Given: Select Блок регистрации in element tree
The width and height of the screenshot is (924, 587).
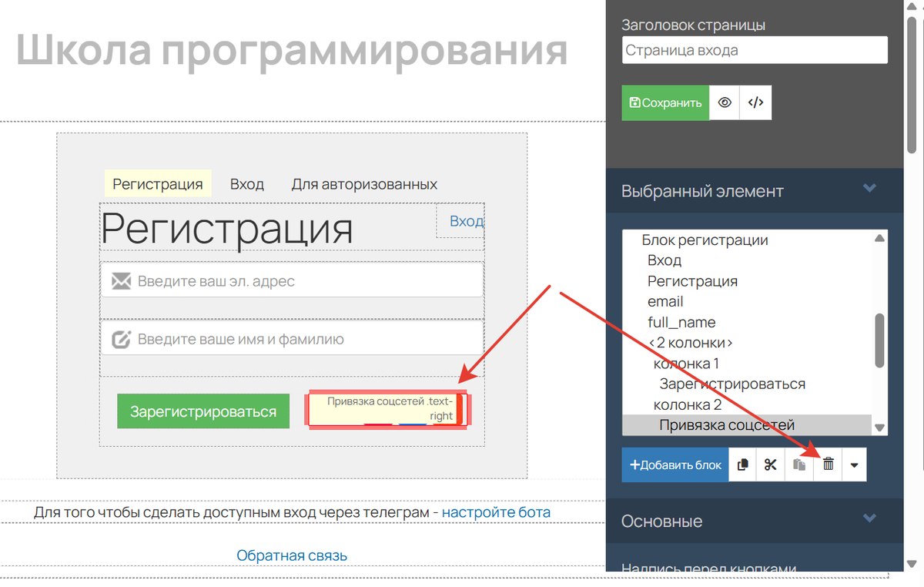Looking at the screenshot, I should coord(705,240).
